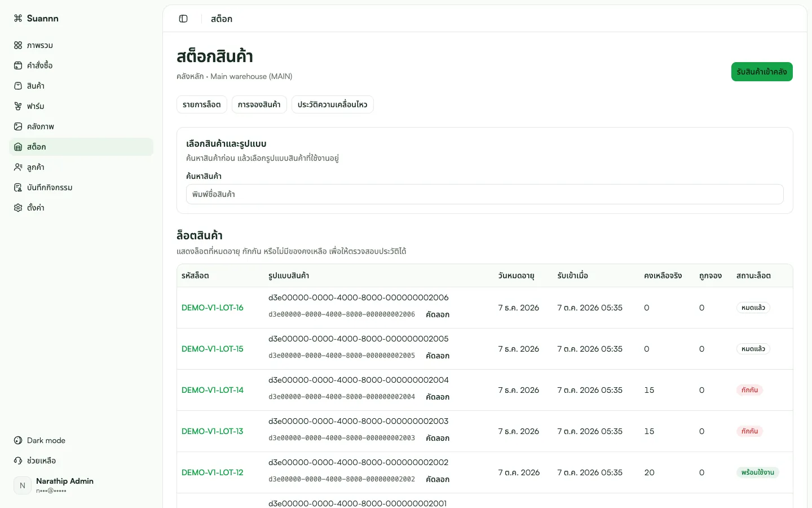Switch to การจองสินค้า tab
The image size is (812, 508).
259,104
